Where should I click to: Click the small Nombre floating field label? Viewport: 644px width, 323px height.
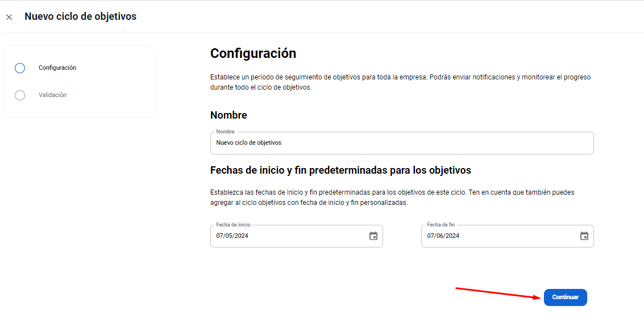tap(225, 132)
